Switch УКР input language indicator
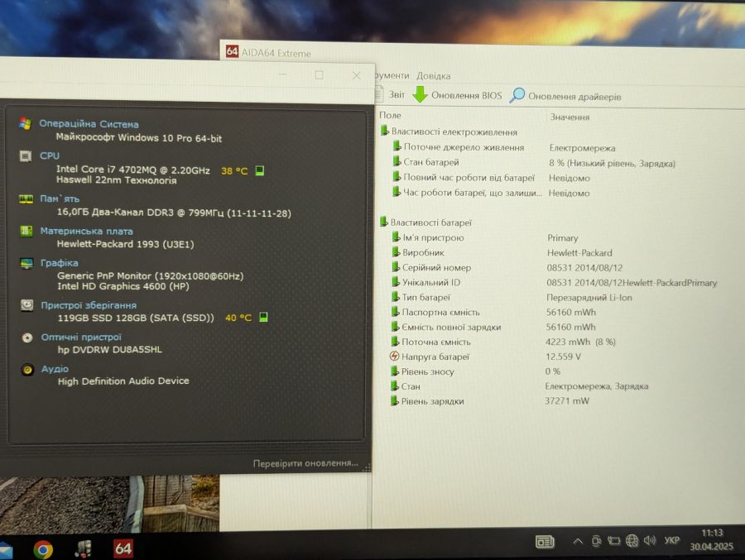This screenshot has height=560, width=745. click(671, 540)
